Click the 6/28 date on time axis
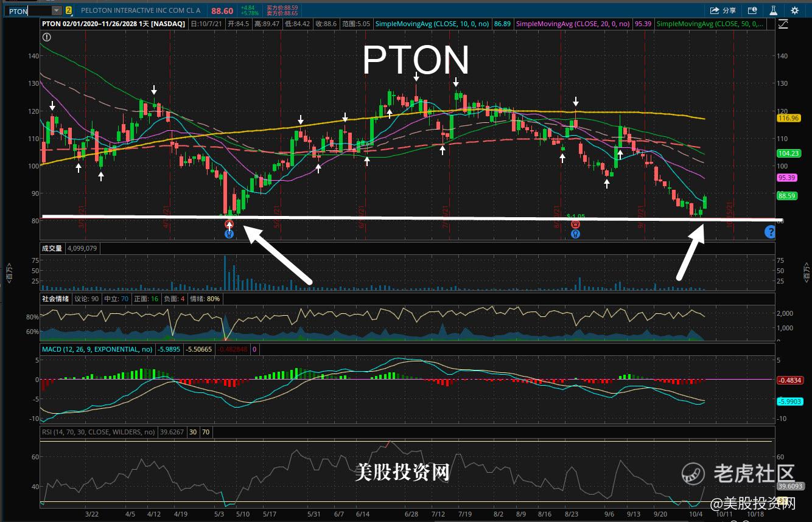This screenshot has width=812, height=522. click(412, 514)
